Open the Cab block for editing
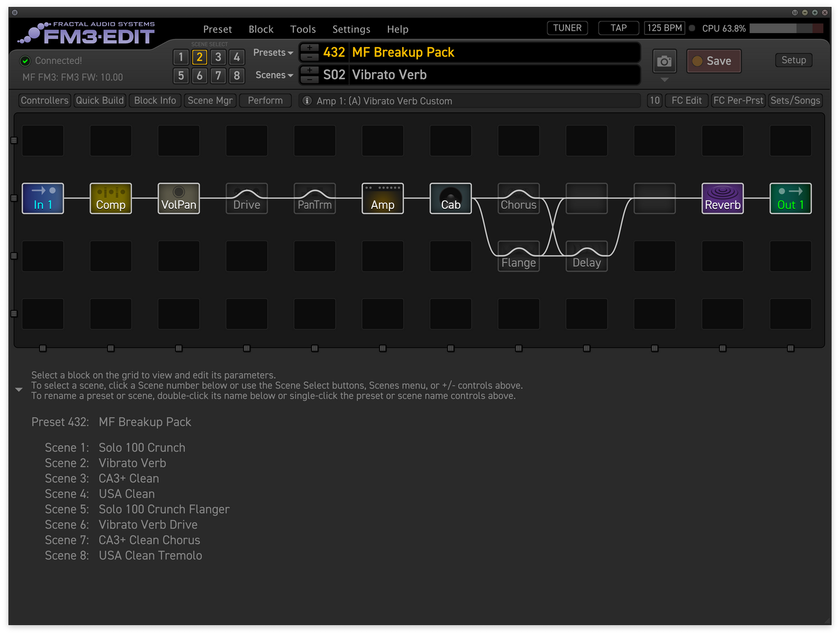The image size is (840, 635). [x=451, y=198]
